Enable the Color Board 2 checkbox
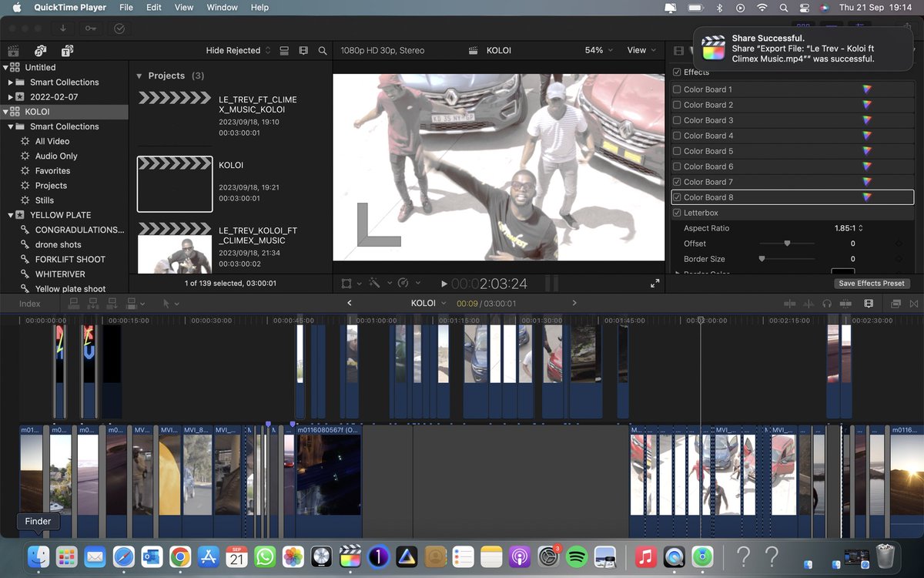The width and height of the screenshot is (924, 578). 677,105
